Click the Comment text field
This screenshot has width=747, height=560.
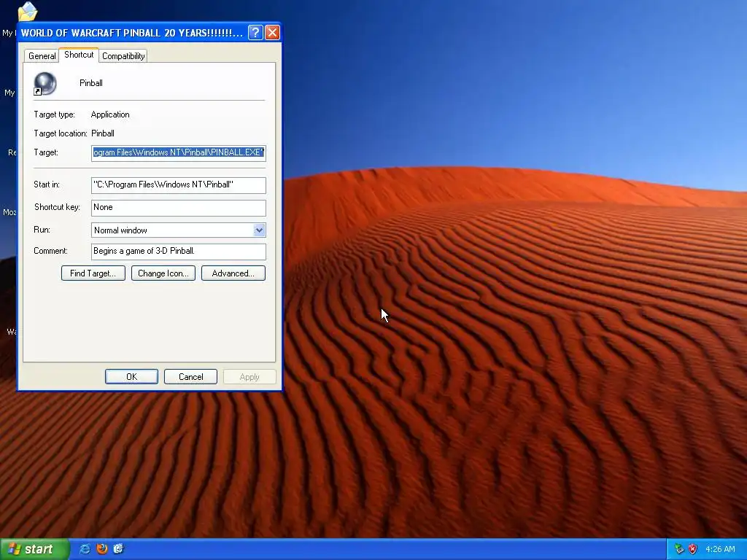[178, 252]
